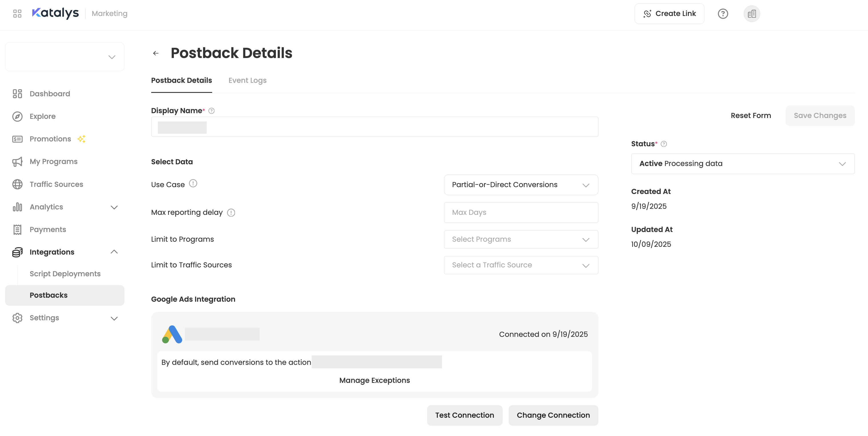
Task: Click Manage Exceptions
Action: click(374, 380)
